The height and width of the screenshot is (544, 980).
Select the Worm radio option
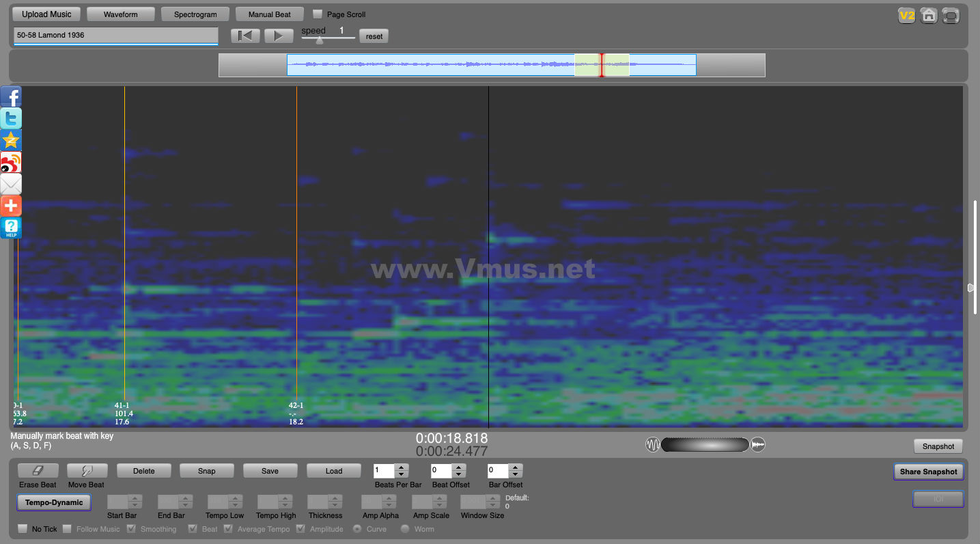tap(404, 529)
